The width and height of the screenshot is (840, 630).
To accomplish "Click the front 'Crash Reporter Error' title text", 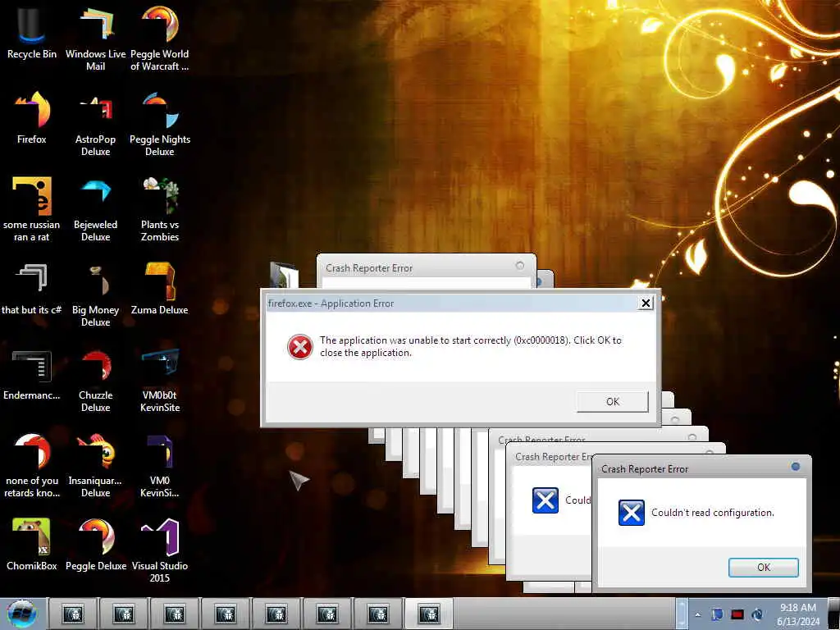I will pos(645,468).
